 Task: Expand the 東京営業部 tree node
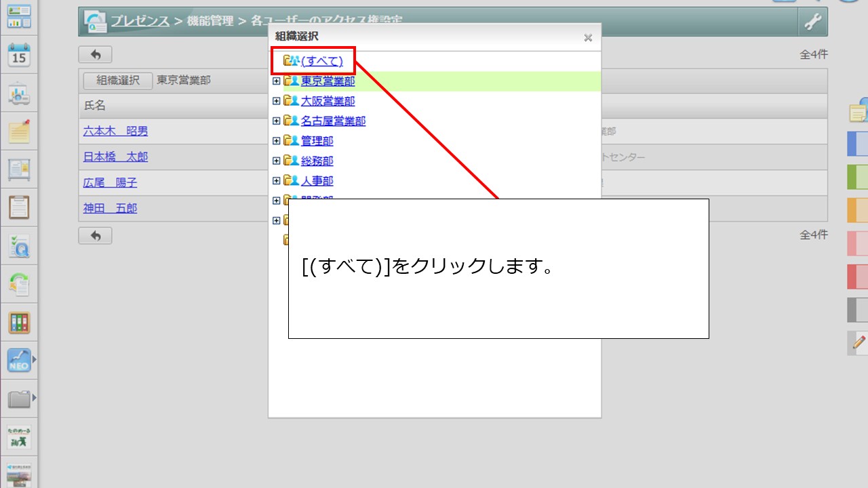point(276,81)
